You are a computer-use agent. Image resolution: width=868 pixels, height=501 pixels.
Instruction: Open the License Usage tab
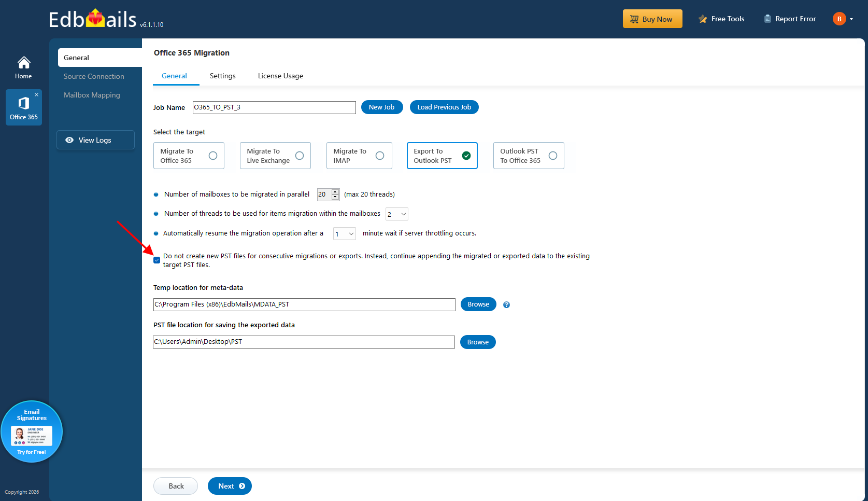tap(280, 76)
